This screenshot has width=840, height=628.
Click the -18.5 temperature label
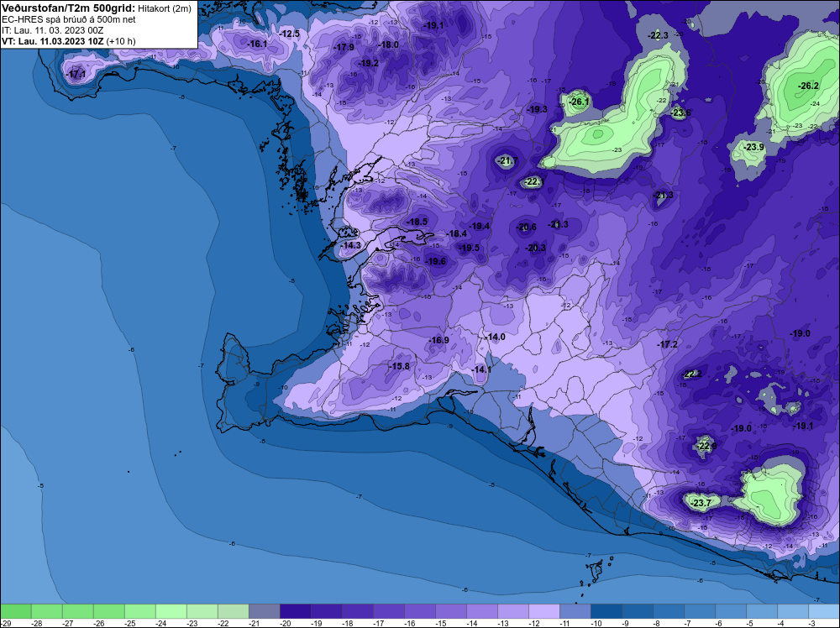(x=417, y=222)
